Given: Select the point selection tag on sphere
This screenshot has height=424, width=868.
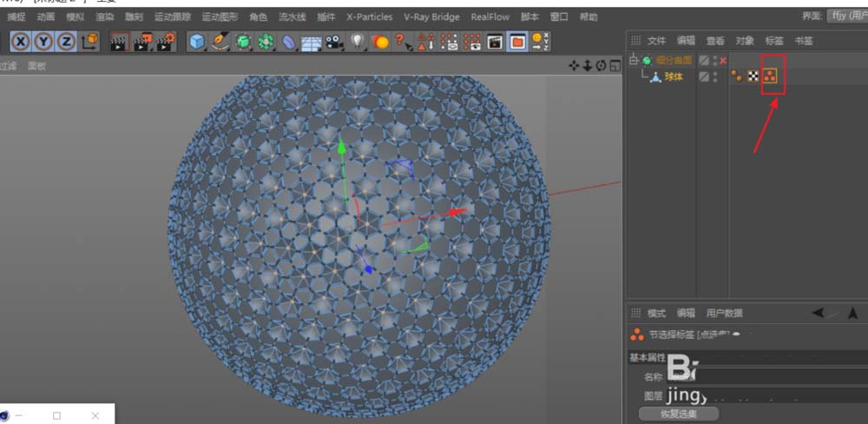Looking at the screenshot, I should [772, 76].
